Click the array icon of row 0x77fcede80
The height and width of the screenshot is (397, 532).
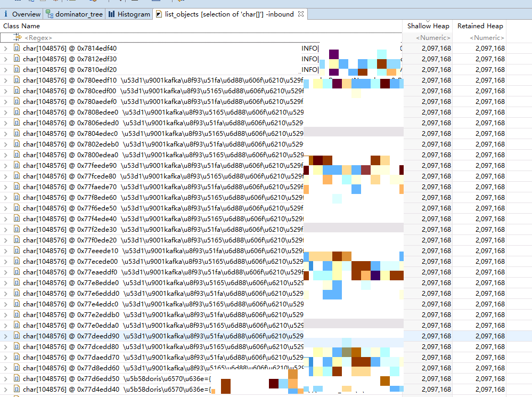click(17, 176)
